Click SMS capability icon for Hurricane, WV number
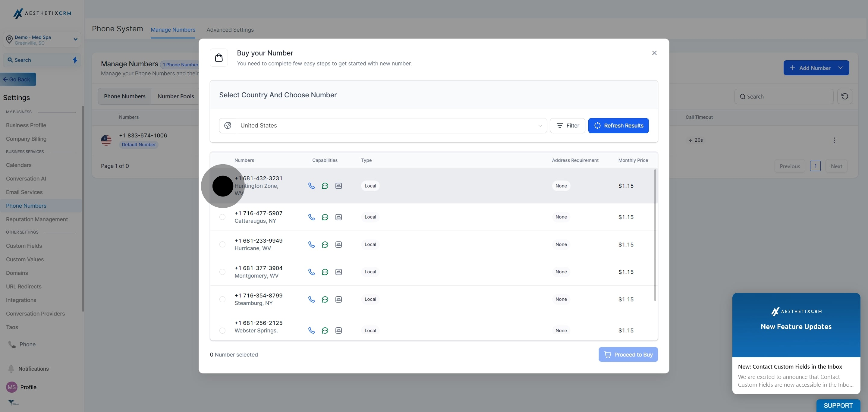Viewport: 868px width, 412px height. tap(325, 244)
